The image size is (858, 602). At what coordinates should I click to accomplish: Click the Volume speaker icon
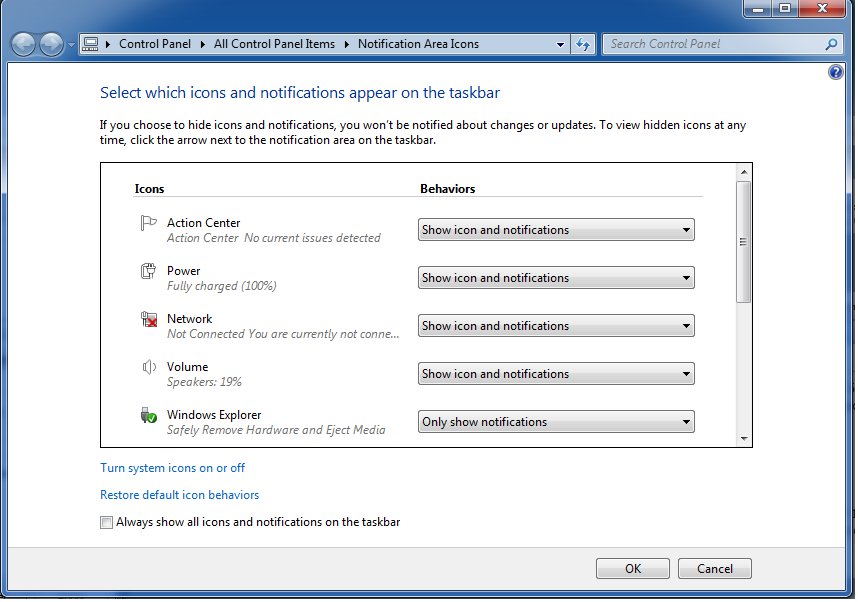[149, 367]
